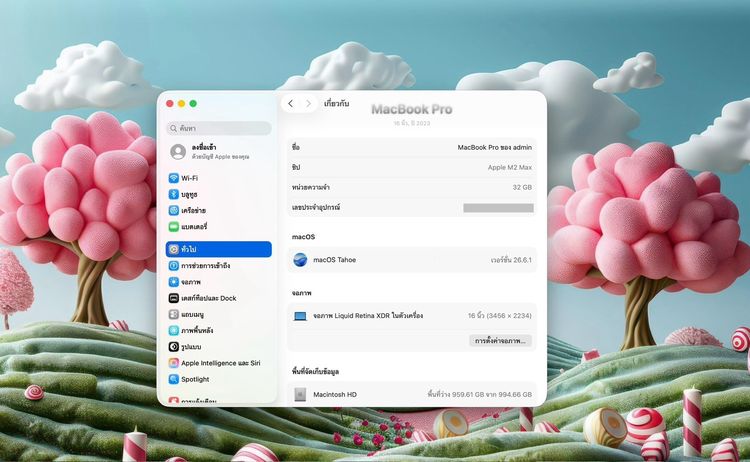The height and width of the screenshot is (462, 750).
Task: Click the user avatar sign-in icon
Action: [x=178, y=152]
